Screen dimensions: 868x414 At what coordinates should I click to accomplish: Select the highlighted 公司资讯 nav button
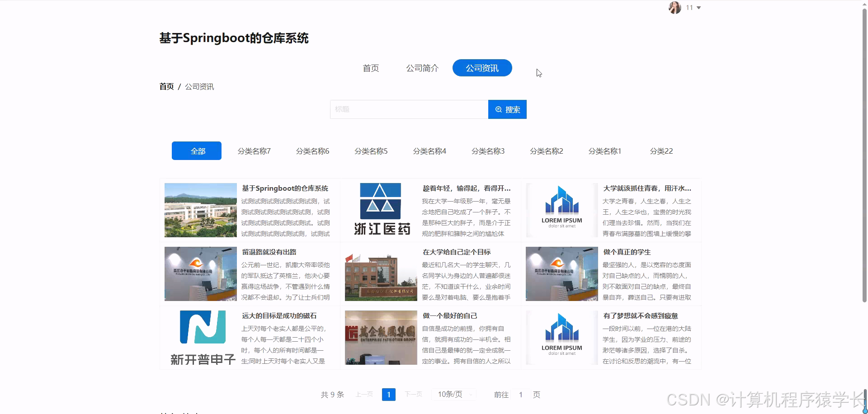[x=481, y=68]
